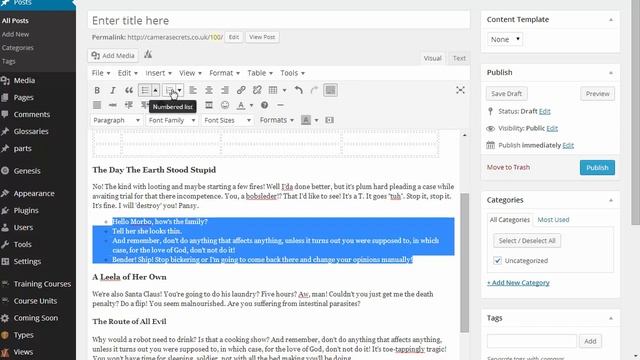640x360 pixels.
Task: Collapse the Categories panel
Action: [x=611, y=200]
